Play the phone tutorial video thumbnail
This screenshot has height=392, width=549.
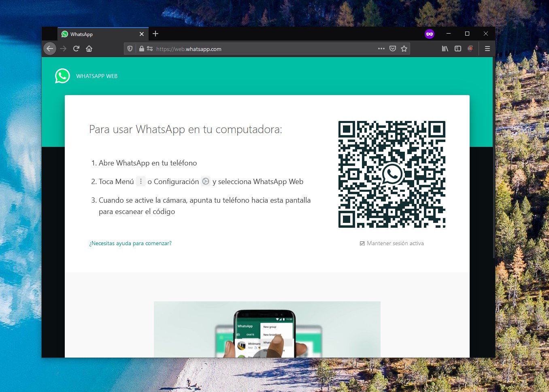[267, 329]
